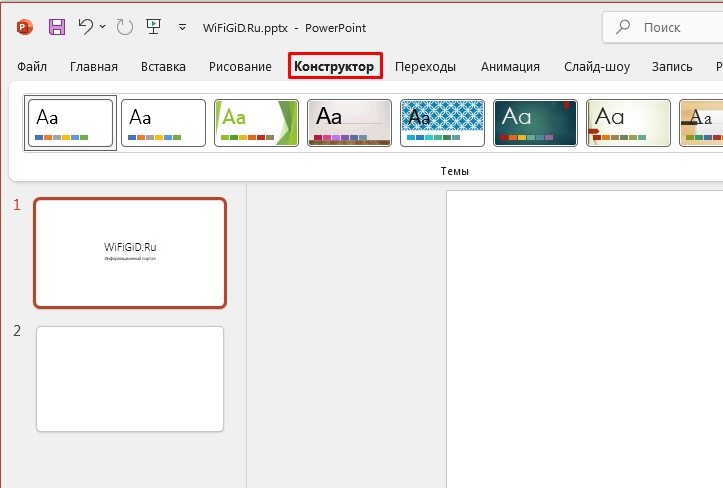Image resolution: width=723 pixels, height=488 pixels.
Task: Redo the last action
Action: (124, 27)
